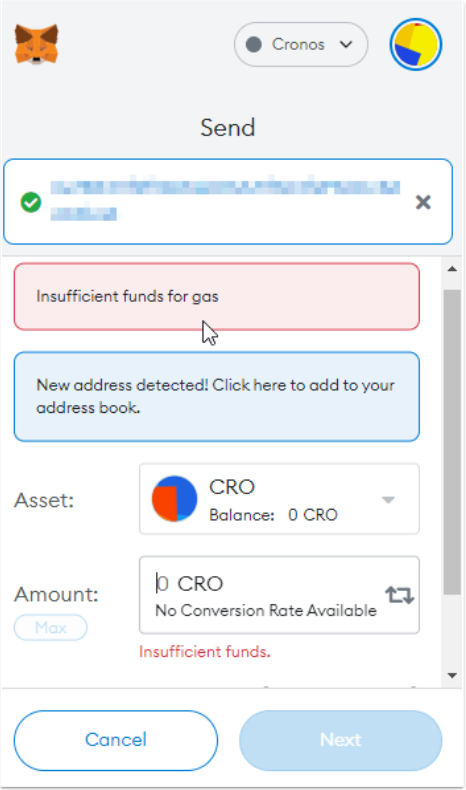This screenshot has width=466, height=790.
Task: Click the grey network status dot
Action: (x=253, y=44)
